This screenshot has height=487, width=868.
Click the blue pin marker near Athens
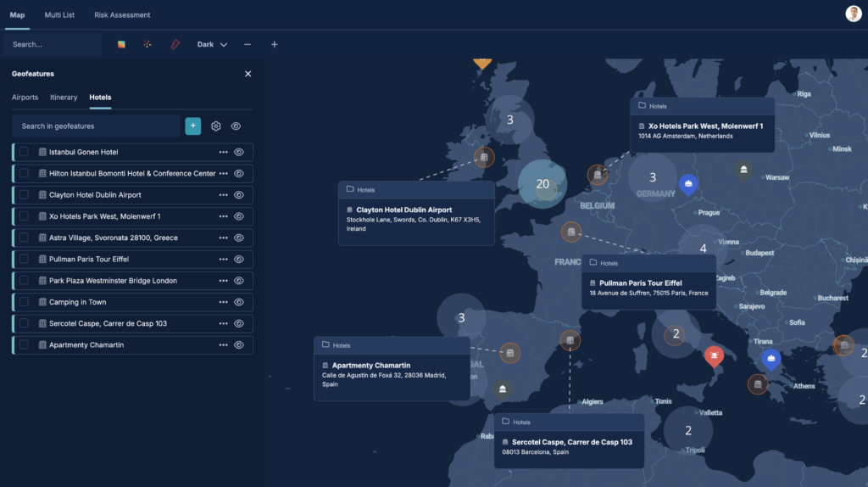770,359
